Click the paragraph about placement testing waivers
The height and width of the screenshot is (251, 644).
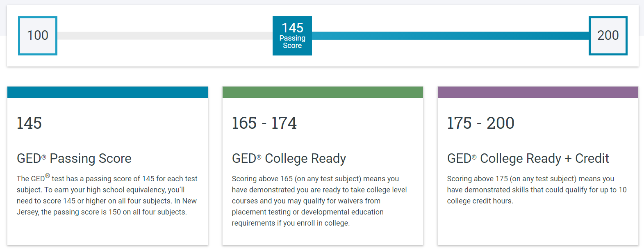click(319, 201)
